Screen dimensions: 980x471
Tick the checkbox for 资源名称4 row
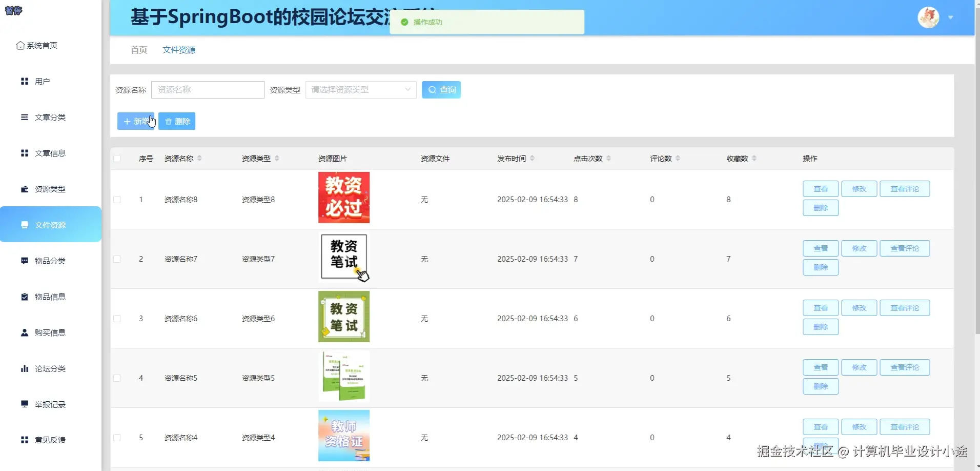(x=117, y=438)
